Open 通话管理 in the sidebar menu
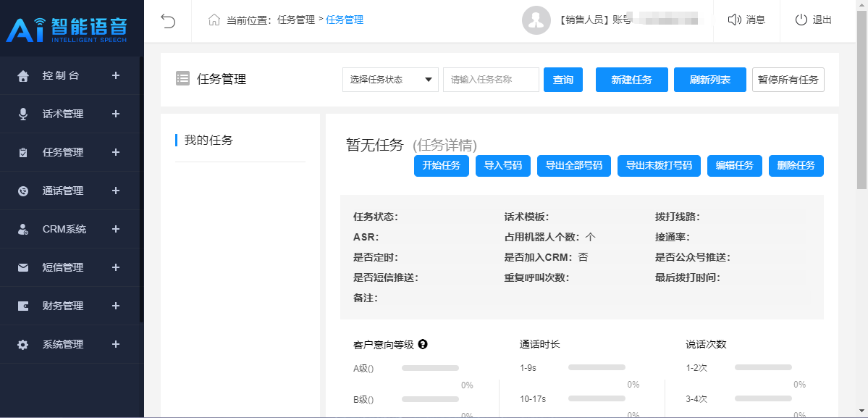Image resolution: width=868 pixels, height=418 pixels. click(63, 191)
